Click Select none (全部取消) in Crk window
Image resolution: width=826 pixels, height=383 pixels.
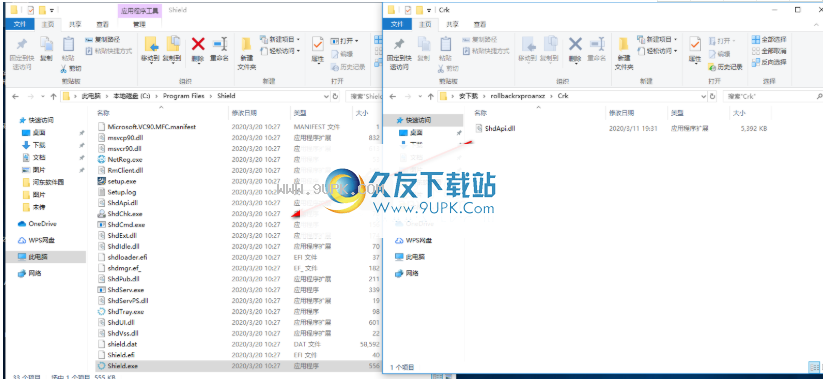click(769, 51)
